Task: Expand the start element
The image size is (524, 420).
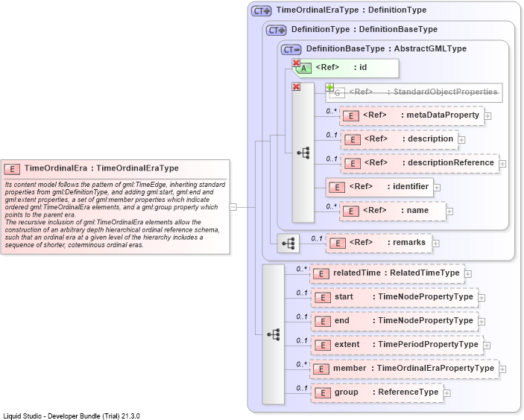Action: click(482, 298)
